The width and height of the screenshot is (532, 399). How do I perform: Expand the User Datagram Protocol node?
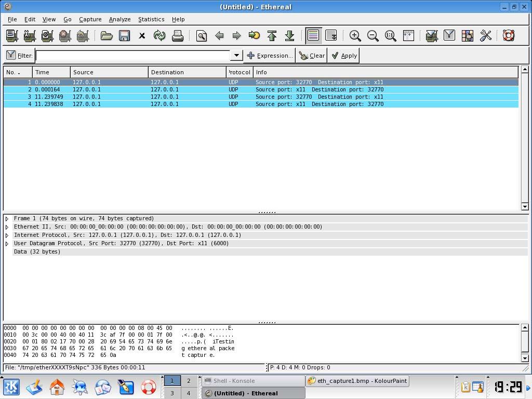pyautogui.click(x=7, y=244)
